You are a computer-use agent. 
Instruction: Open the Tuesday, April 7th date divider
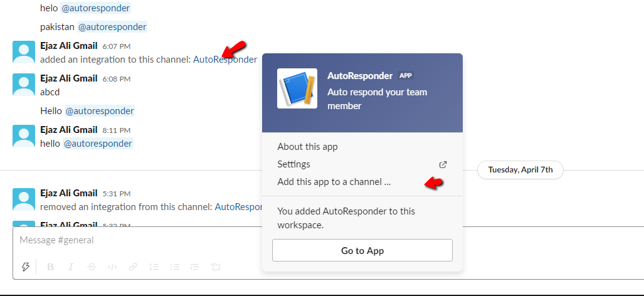520,170
